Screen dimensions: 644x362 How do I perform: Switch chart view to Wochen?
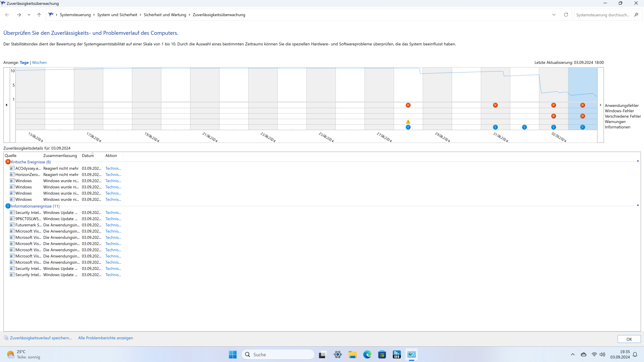point(39,63)
